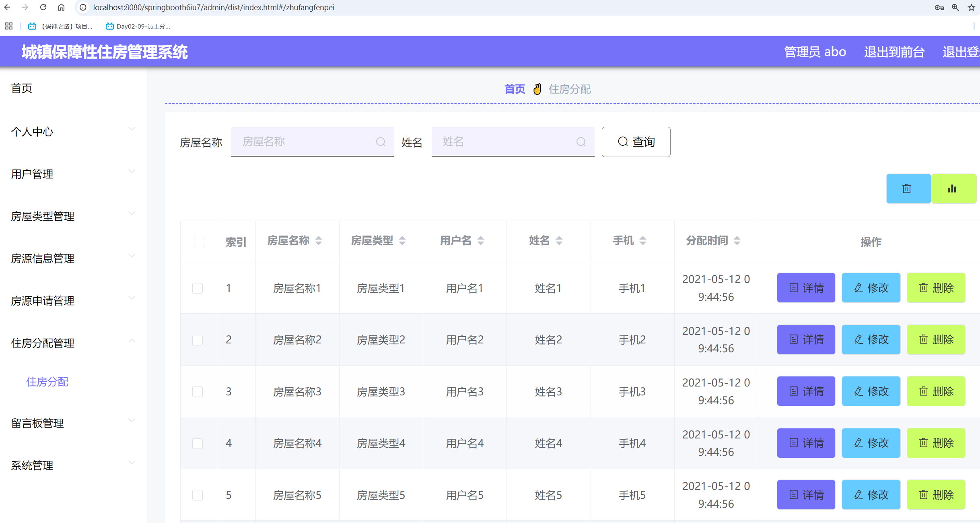Click 退出到前台 in the top bar
Screen dimensions: 980x523
[894, 52]
